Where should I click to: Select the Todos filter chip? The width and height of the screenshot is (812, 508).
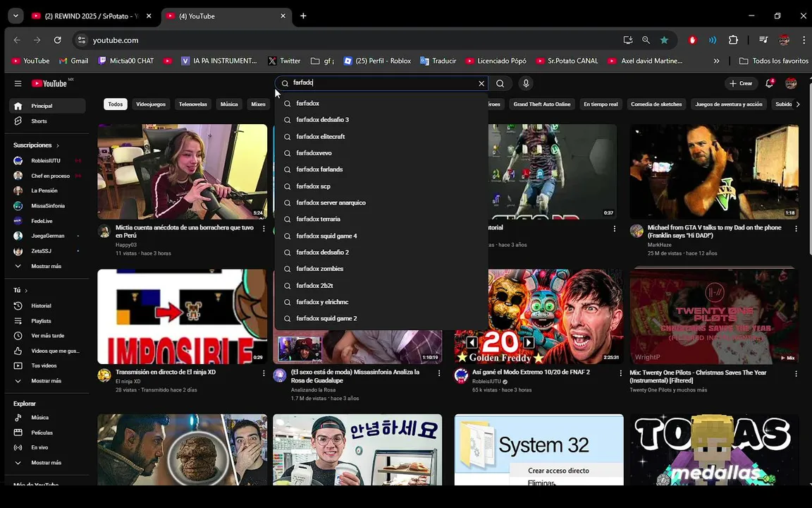point(116,104)
